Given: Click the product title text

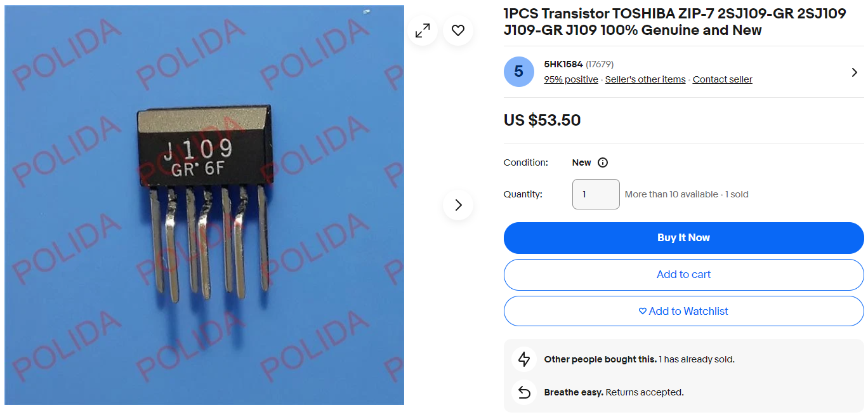Looking at the screenshot, I should click(675, 22).
